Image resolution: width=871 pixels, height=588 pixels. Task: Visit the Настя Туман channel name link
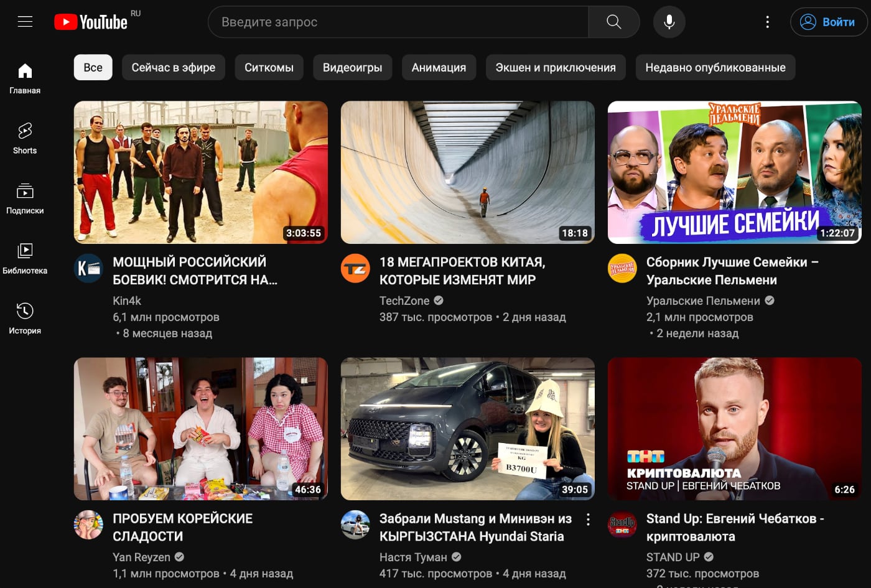tap(413, 557)
